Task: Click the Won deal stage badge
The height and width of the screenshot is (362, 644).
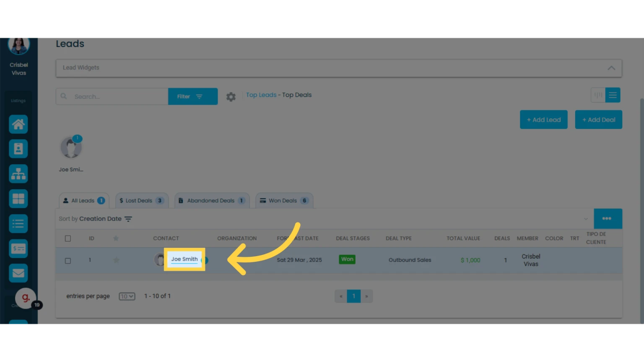Action: point(347,259)
